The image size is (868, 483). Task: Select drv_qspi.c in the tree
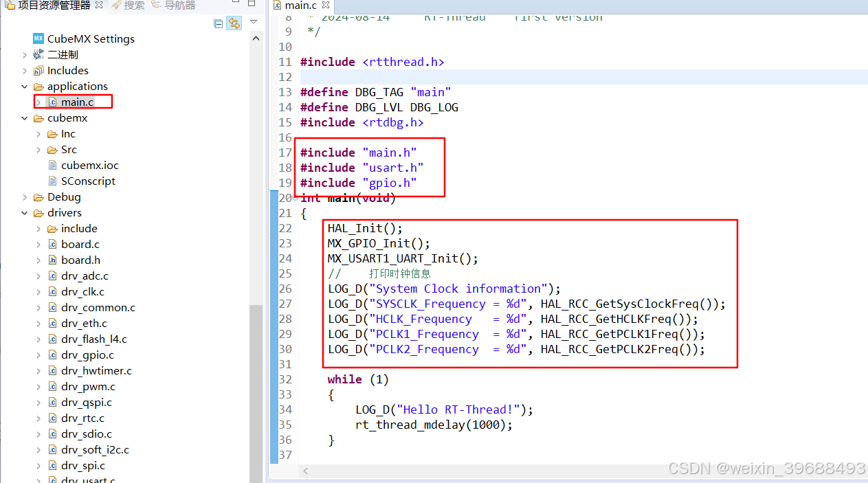[x=87, y=402]
